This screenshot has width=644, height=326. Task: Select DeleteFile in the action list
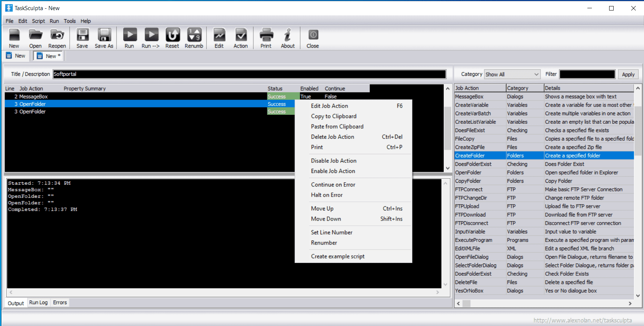click(544, 282)
